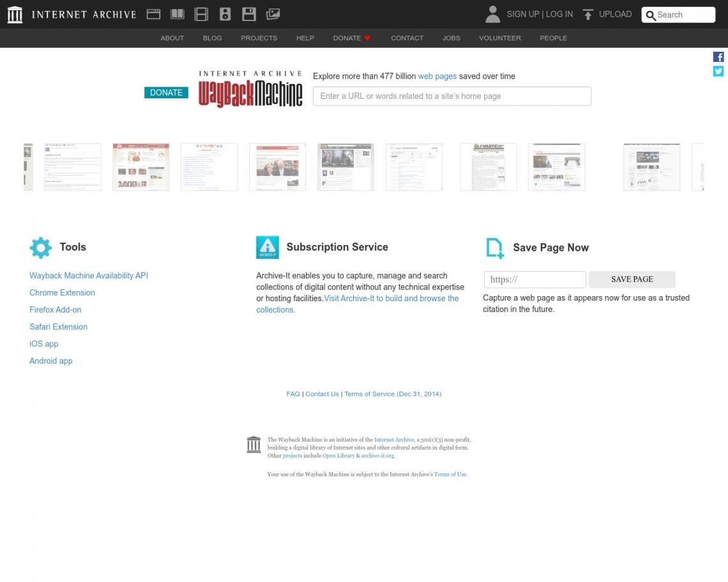Open the Safari Extension link
This screenshot has width=728, height=582.
point(59,327)
